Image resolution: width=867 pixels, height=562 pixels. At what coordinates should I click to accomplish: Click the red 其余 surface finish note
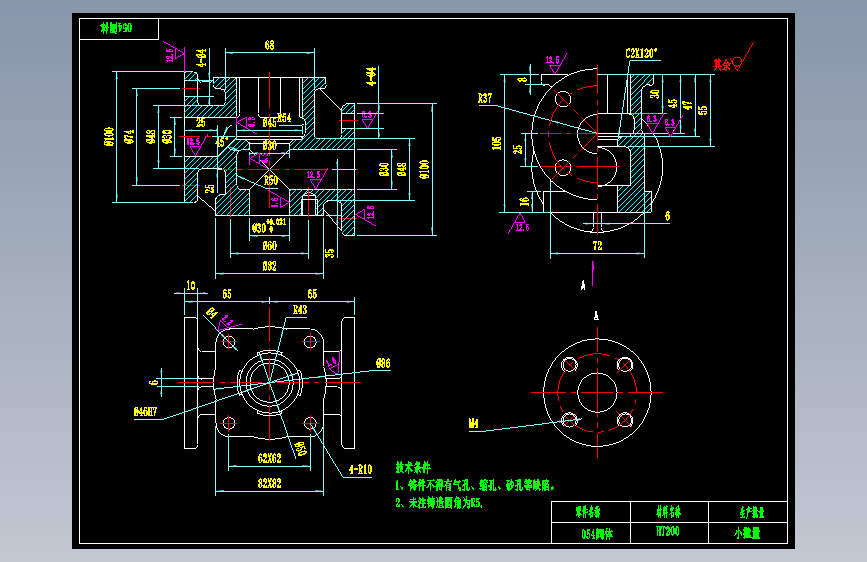pos(722,65)
